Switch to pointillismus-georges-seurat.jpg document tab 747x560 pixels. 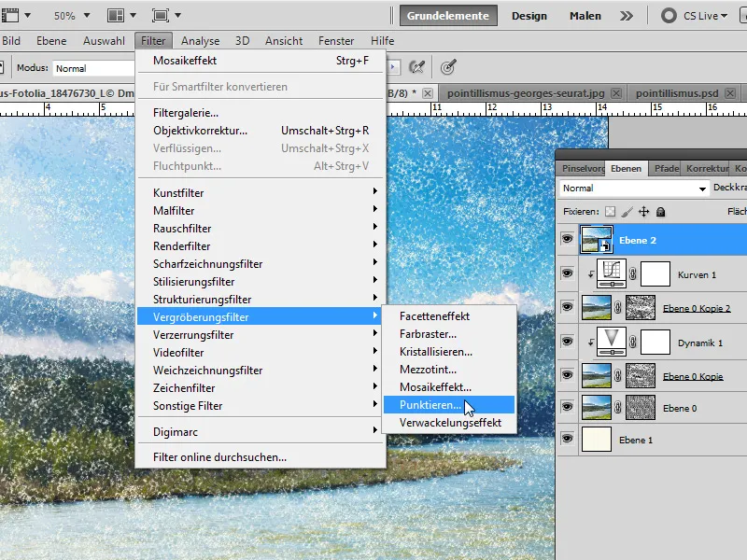point(526,93)
